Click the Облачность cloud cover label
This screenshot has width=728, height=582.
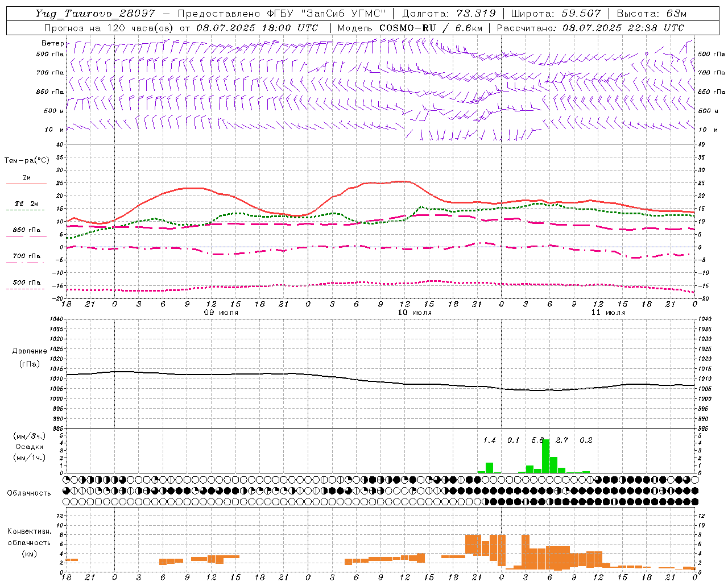coord(28,493)
